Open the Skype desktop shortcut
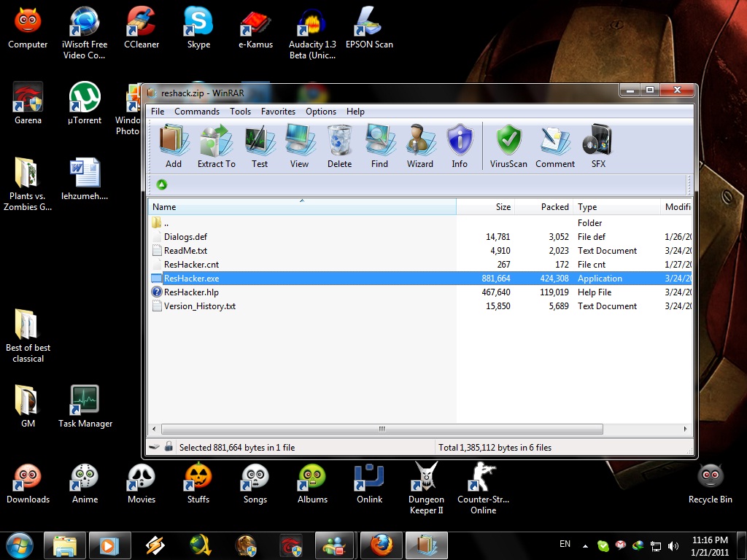Screen dimensions: 747x560 [x=198, y=28]
